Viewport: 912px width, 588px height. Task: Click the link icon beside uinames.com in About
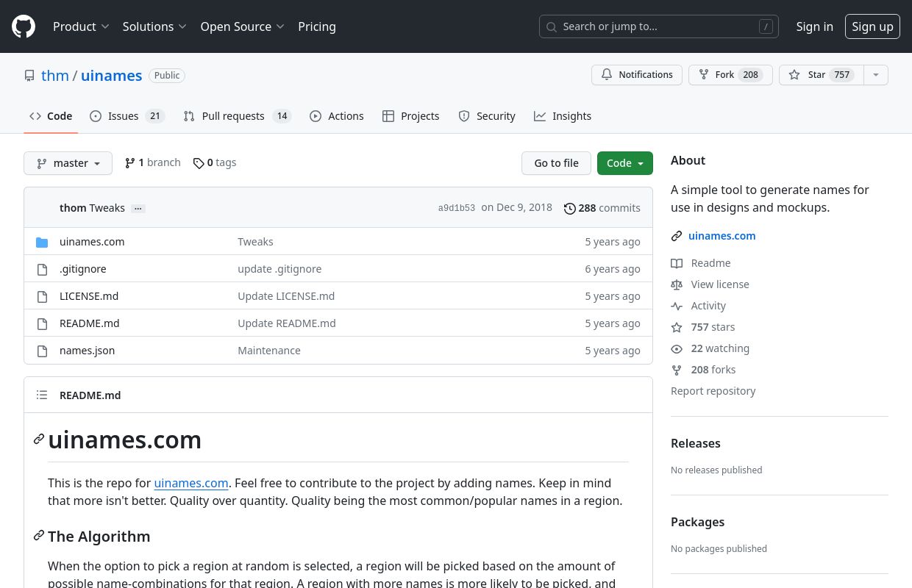click(677, 236)
